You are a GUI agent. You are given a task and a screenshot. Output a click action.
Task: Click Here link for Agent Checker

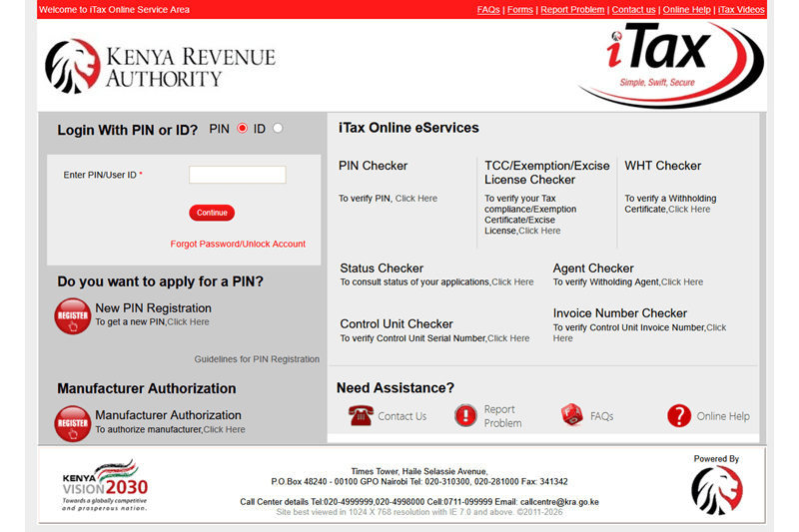pyautogui.click(x=682, y=282)
